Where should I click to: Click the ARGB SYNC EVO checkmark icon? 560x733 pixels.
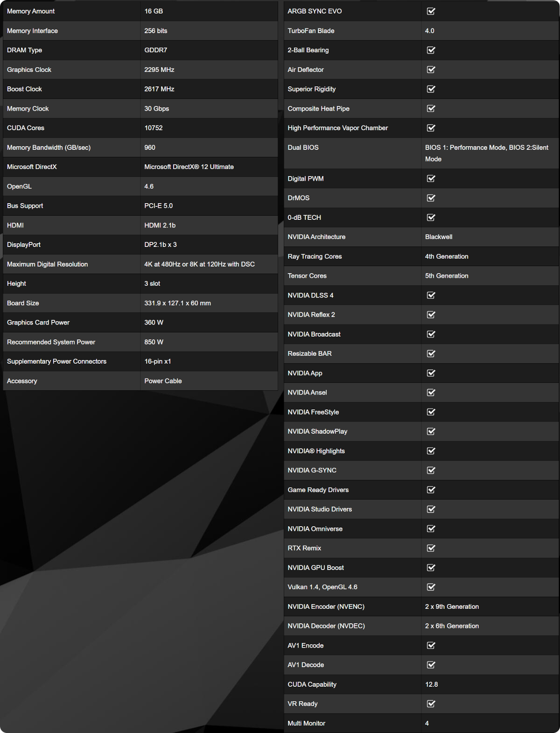pyautogui.click(x=431, y=11)
